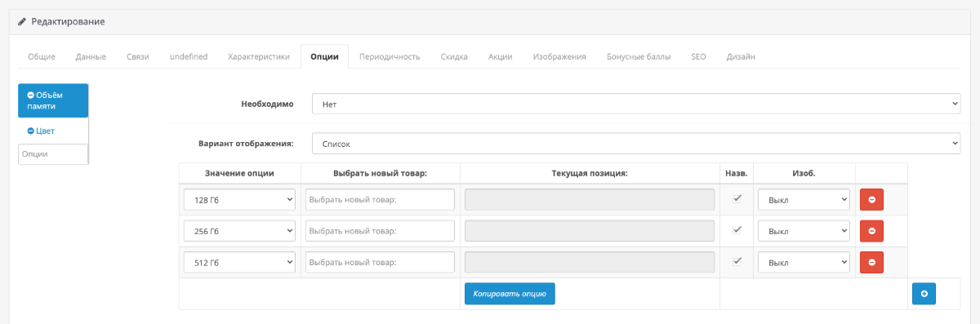Switch to the Связи tab
Viewport: 980px width, 324px height.
click(138, 56)
